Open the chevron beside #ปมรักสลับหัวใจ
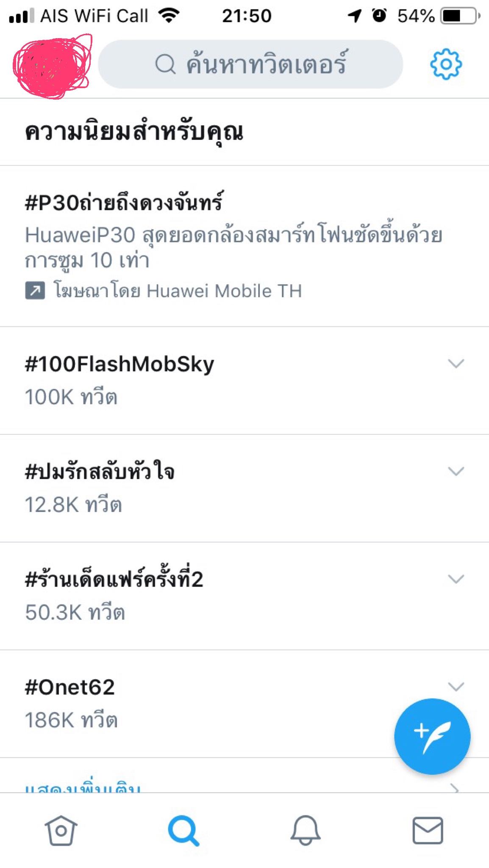The image size is (489, 868). pos(456,471)
